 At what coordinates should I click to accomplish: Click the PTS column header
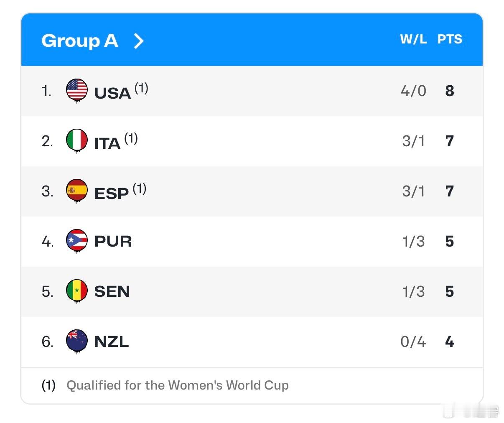pyautogui.click(x=450, y=39)
